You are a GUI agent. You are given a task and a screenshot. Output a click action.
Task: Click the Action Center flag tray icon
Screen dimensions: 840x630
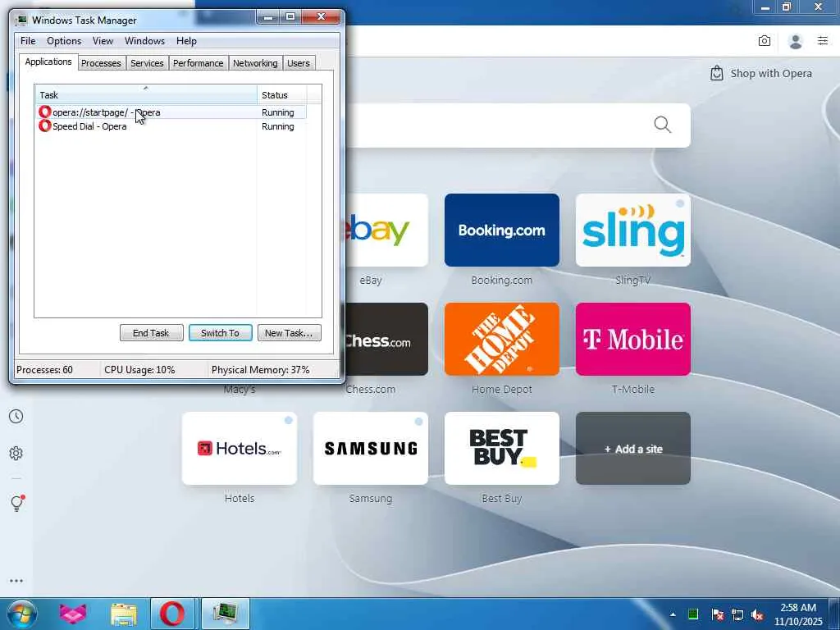point(717,614)
